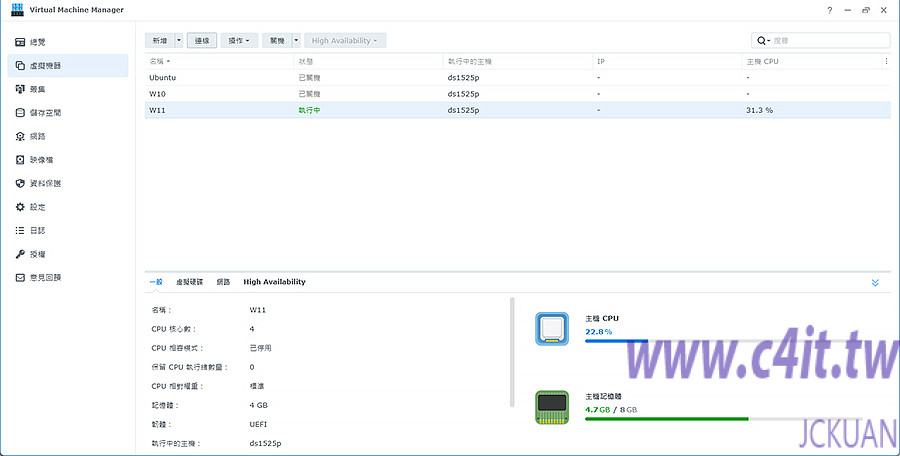Click the 狀態 column header
Viewport: 900px width, 456px height.
[x=368, y=61]
